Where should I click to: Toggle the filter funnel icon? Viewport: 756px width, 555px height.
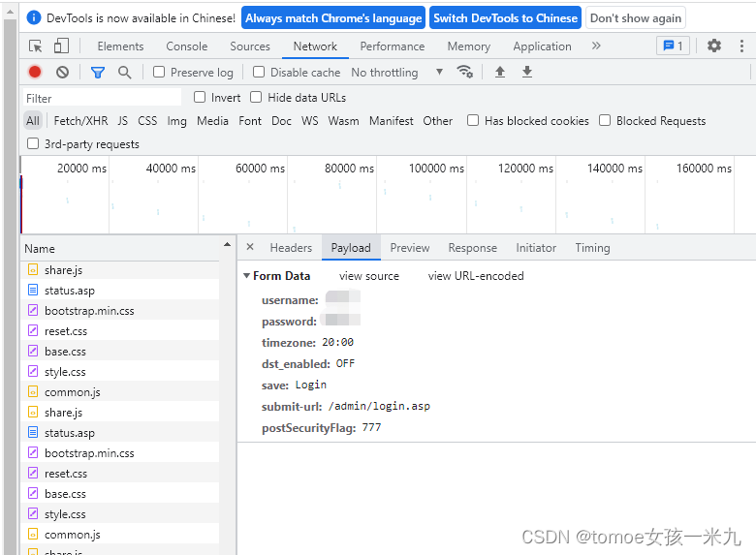point(98,73)
